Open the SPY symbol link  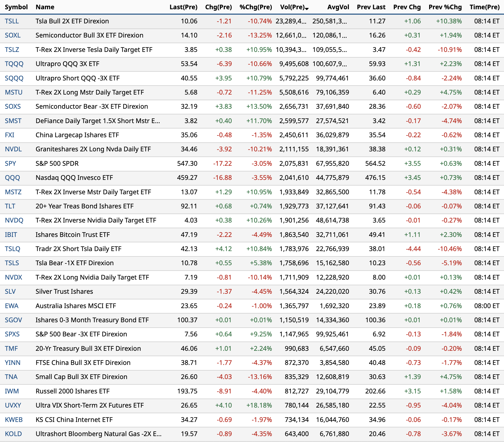point(11,163)
